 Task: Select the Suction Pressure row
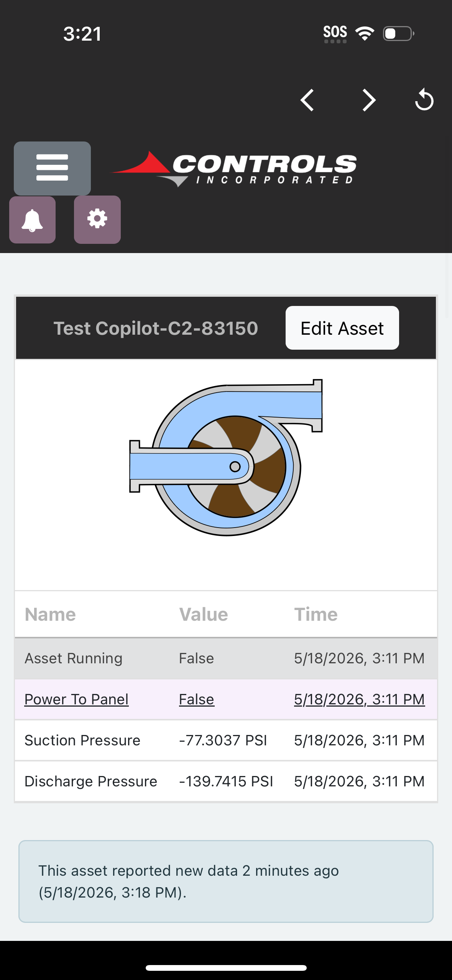pyautogui.click(x=226, y=740)
